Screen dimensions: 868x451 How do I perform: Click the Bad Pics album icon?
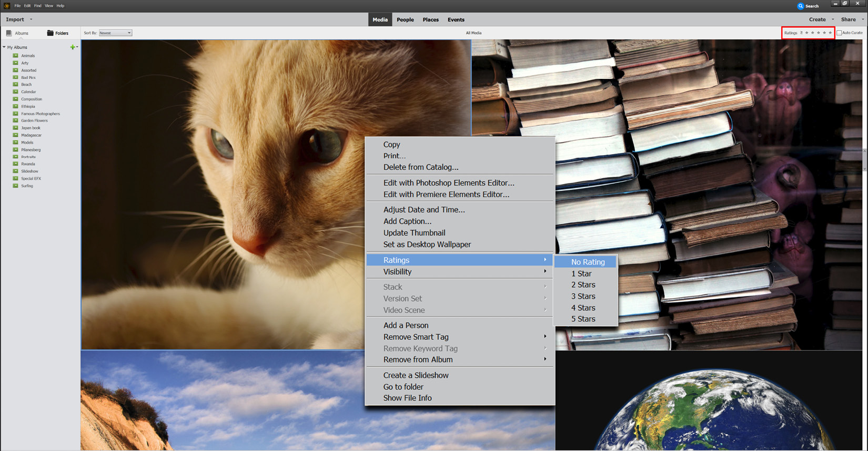(16, 77)
